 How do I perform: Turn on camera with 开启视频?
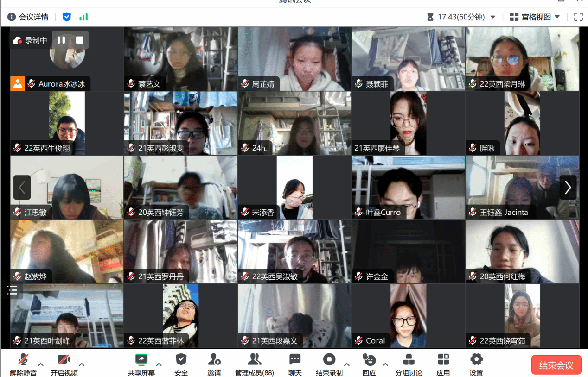(64, 360)
